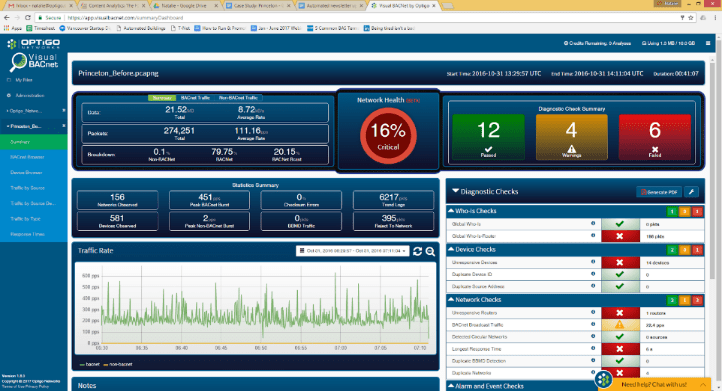Screen dimensions: 722x391
Task: Collapse the Princeton_Be... file tree item
Action: tap(8, 126)
